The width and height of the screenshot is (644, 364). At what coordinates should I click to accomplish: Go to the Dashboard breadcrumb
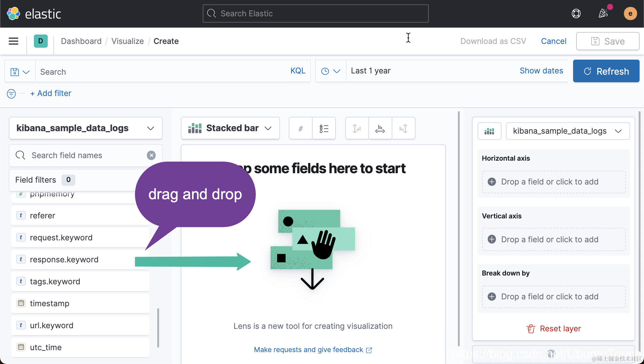coord(81,41)
